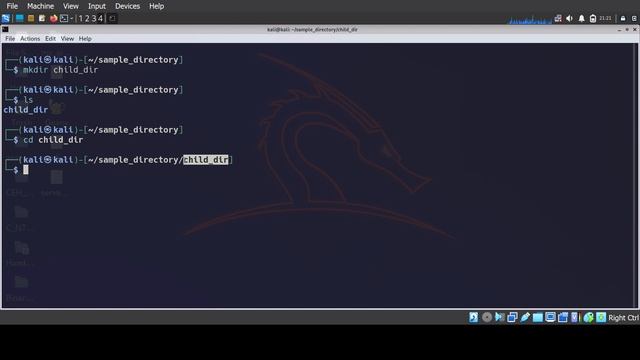Click the CPU usage graph in panel
The height and width of the screenshot is (360, 640).
(x=530, y=19)
